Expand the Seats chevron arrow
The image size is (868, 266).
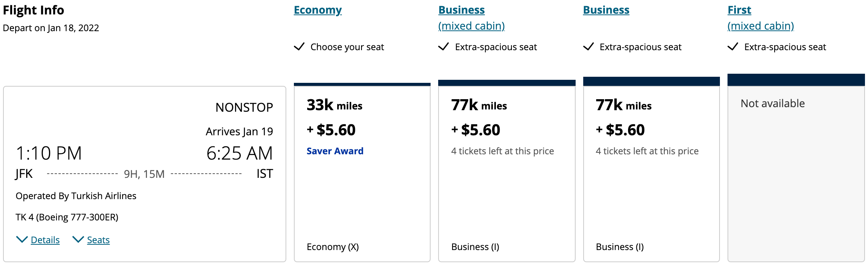78,239
